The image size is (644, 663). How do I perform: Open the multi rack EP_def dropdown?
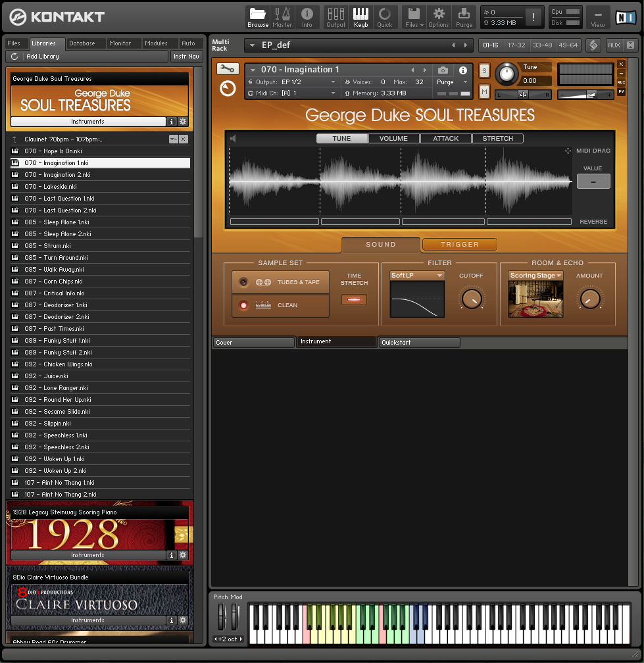click(252, 45)
